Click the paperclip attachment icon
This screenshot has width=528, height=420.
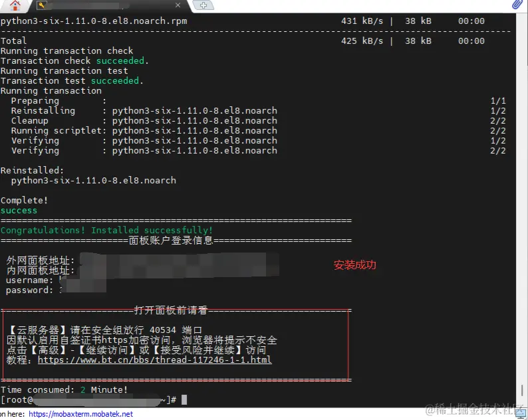517,5
